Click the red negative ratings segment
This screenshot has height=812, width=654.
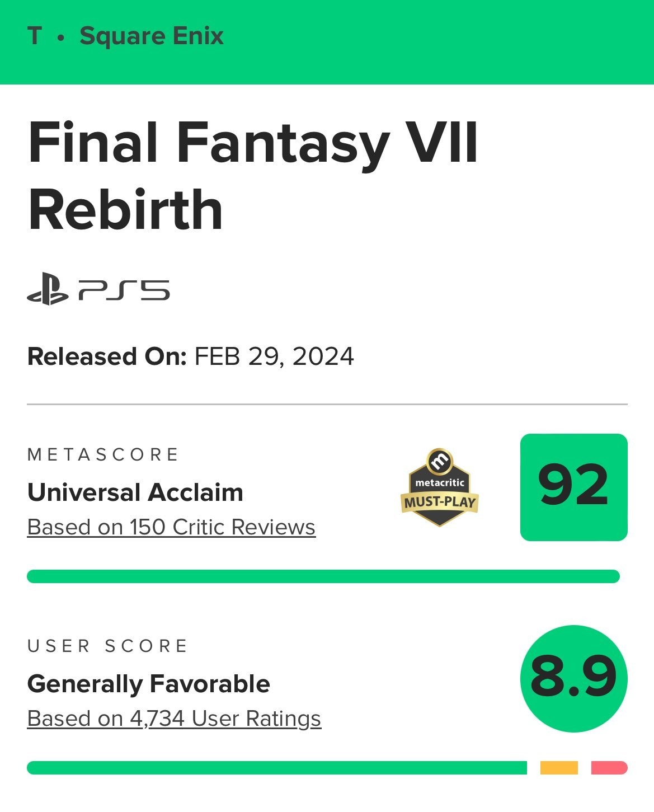click(609, 768)
